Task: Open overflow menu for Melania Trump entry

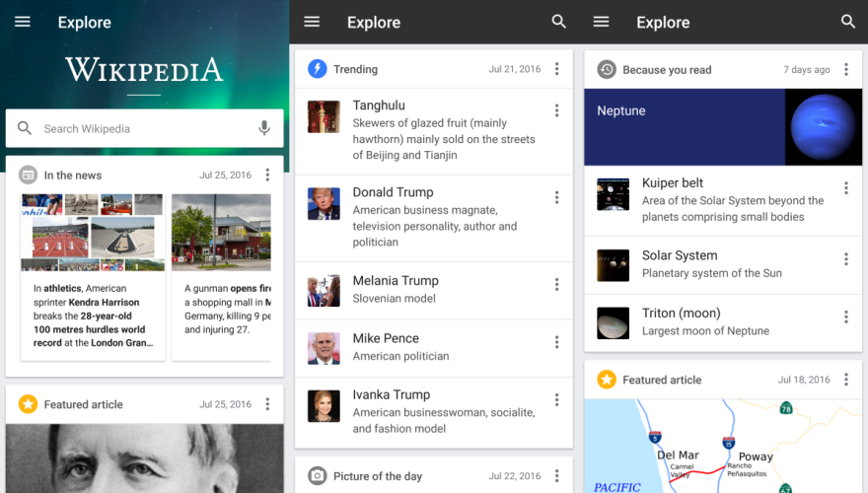Action: pos(557,284)
